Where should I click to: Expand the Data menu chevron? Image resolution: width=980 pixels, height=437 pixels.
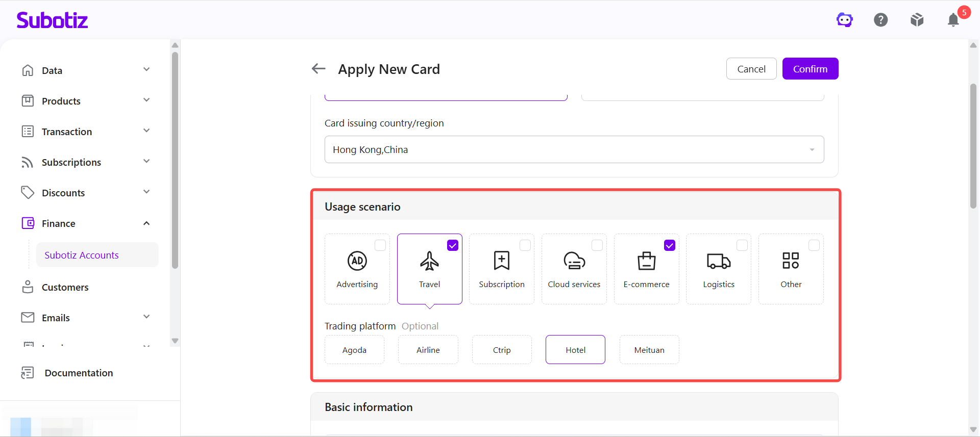click(146, 69)
